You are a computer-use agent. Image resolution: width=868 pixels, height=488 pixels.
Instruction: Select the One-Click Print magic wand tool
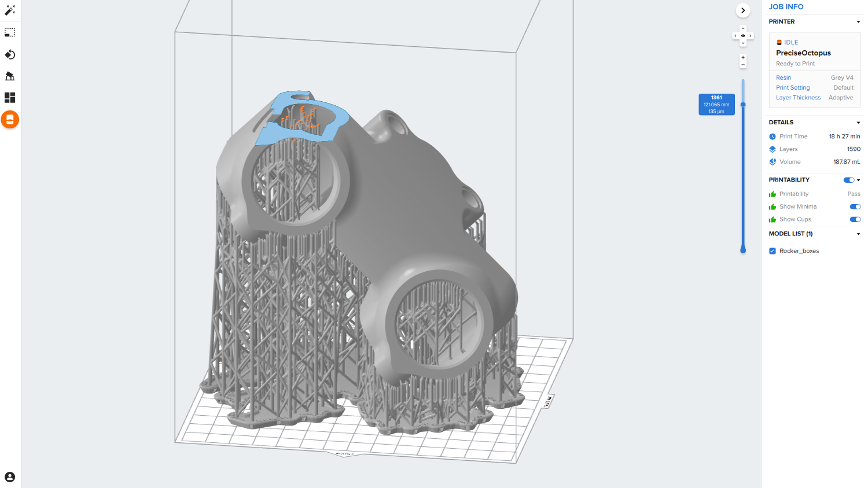pyautogui.click(x=10, y=10)
